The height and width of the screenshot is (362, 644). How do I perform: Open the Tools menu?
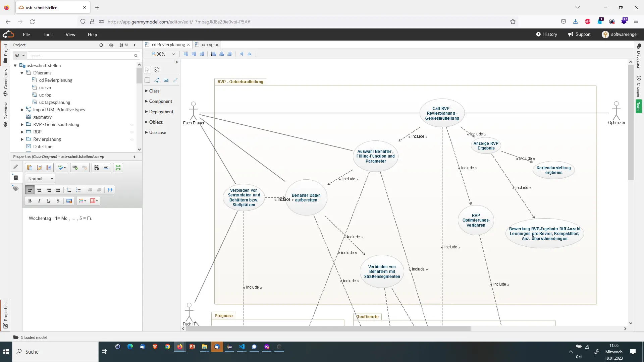pos(48,35)
